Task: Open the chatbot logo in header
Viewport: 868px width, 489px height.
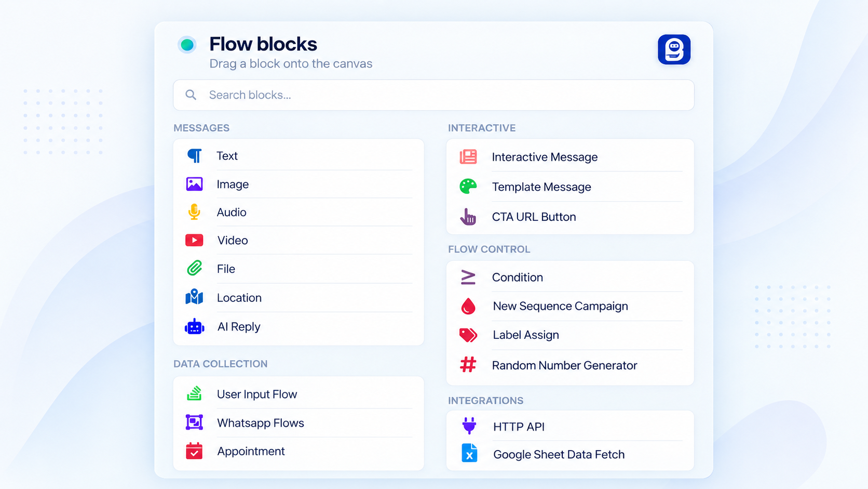Action: 674,49
